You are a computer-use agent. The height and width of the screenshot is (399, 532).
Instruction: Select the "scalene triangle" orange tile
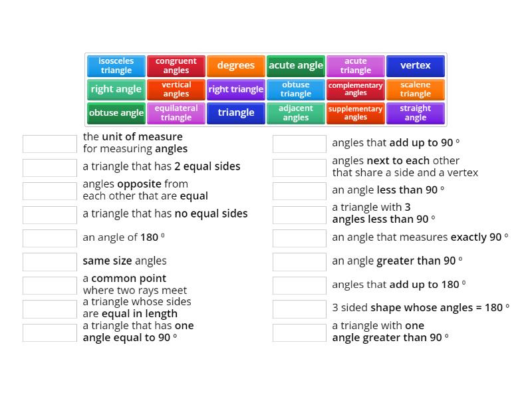click(x=416, y=89)
